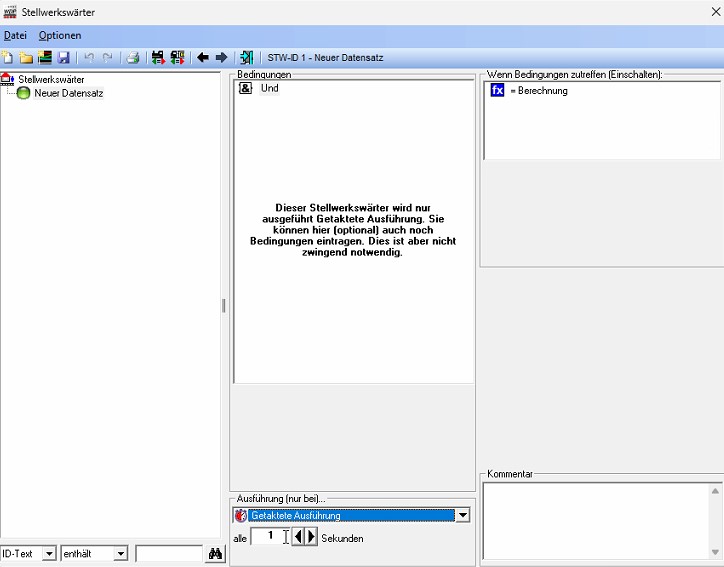Screen dimensions: 724x567
Task: Click the fx Berechnung icon
Action: coord(497,91)
